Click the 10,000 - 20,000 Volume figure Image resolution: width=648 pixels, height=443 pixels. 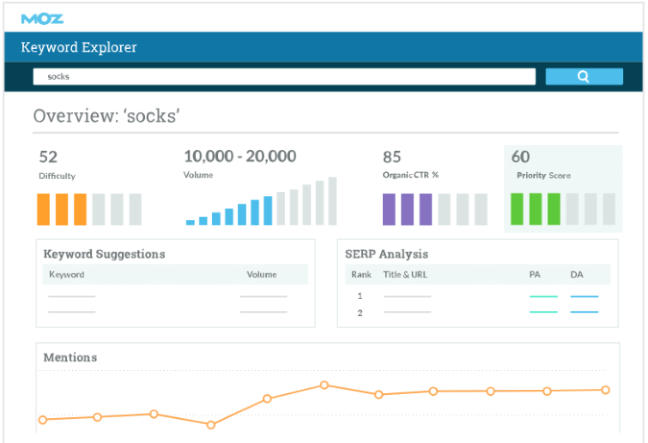pyautogui.click(x=240, y=156)
